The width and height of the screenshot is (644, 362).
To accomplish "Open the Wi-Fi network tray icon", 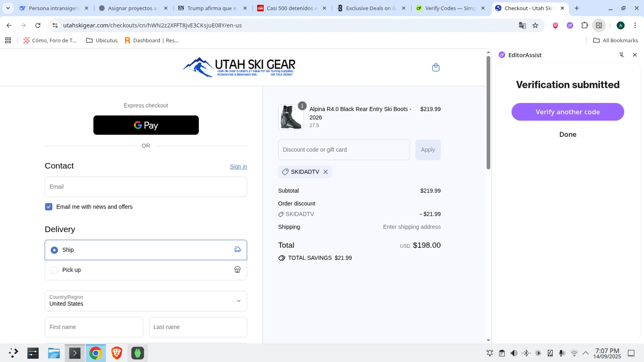I will tap(574, 353).
